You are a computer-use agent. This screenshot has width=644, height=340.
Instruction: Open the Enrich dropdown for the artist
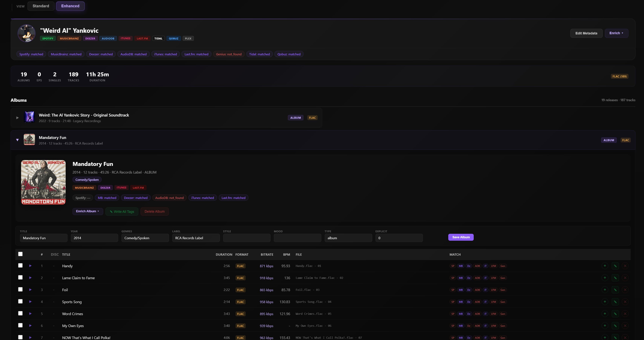pos(616,33)
